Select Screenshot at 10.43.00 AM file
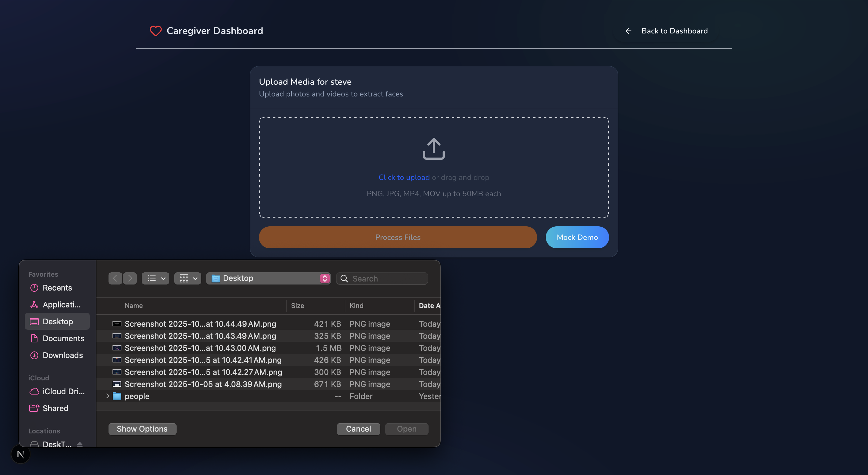The height and width of the screenshot is (475, 868). tap(200, 348)
